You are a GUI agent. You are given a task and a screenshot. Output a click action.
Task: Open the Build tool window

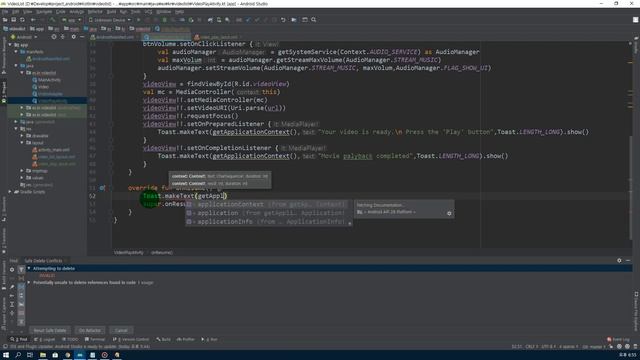point(164,339)
